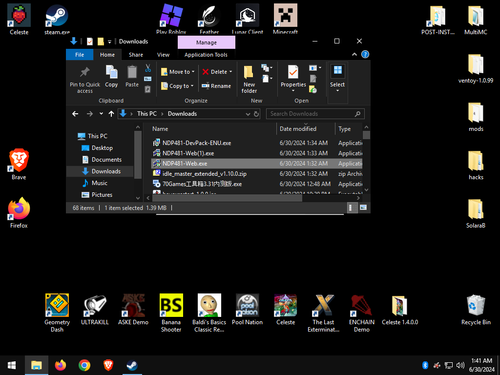The height and width of the screenshot is (375, 500).
Task: Expand the Easy access dropdown
Action: click(267, 79)
